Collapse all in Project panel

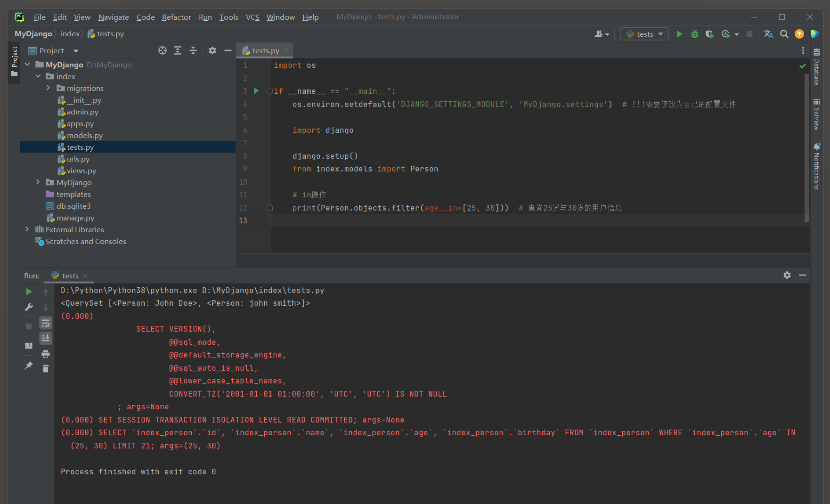(193, 50)
